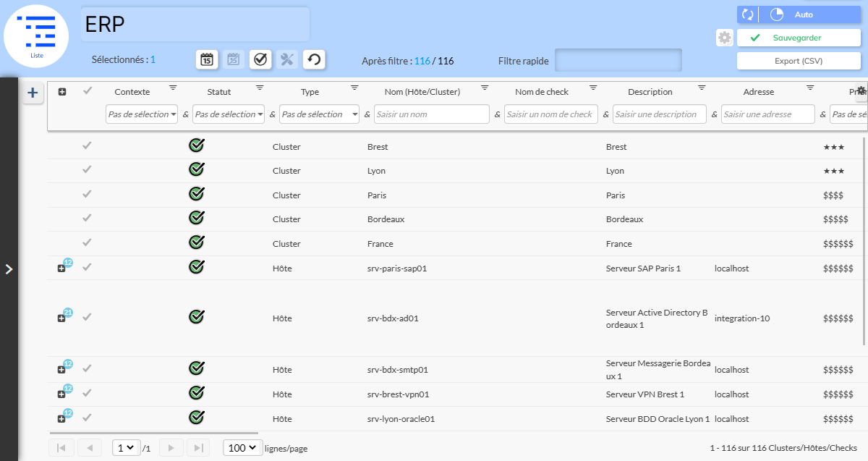Screen dimensions: 868x461
Task: Toggle selection checkmark for srv-paris-sap01 row
Action: click(x=88, y=268)
